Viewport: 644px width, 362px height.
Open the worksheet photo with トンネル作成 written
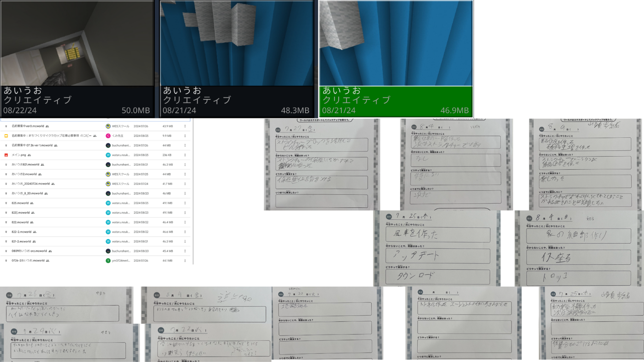coord(464,323)
